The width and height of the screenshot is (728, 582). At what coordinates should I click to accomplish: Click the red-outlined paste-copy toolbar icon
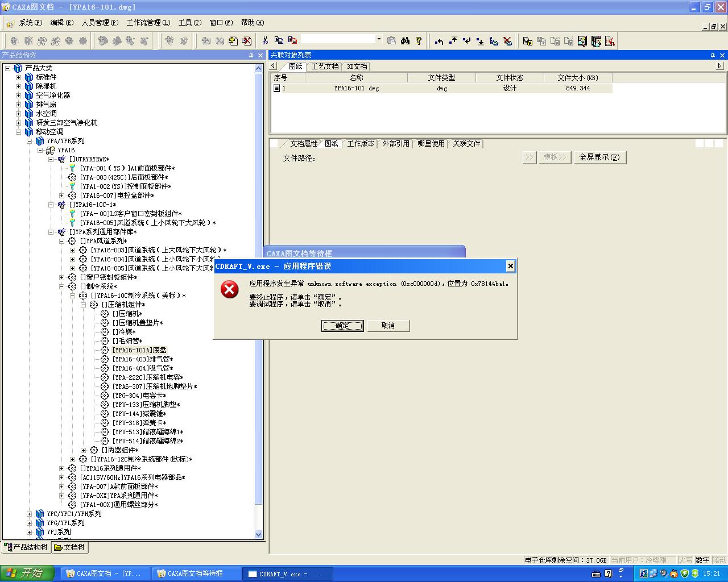coord(292,40)
